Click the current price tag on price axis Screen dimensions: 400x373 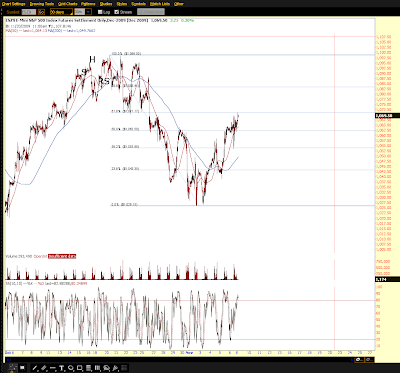pos(388,115)
